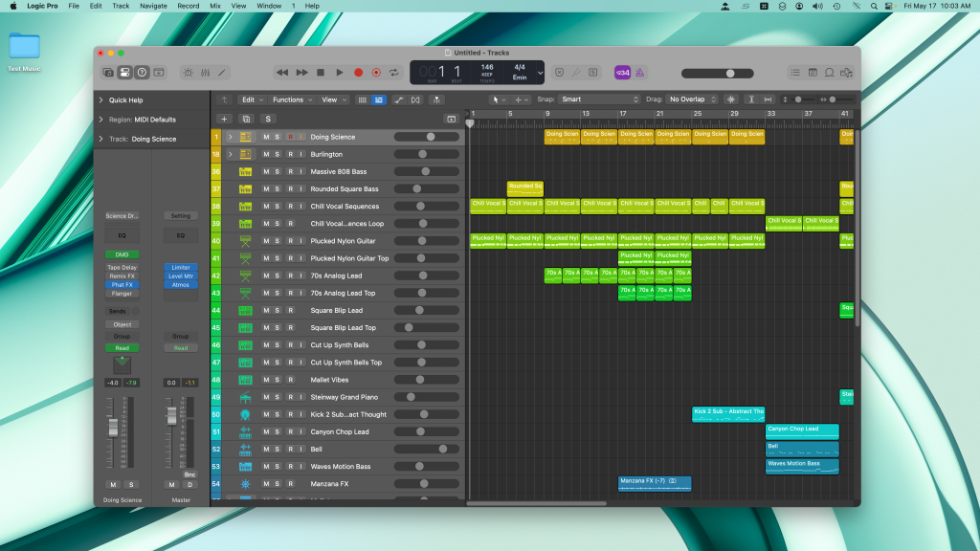The height and width of the screenshot is (551, 980).
Task: Mute the Massive 808 Bass track
Action: point(266,172)
